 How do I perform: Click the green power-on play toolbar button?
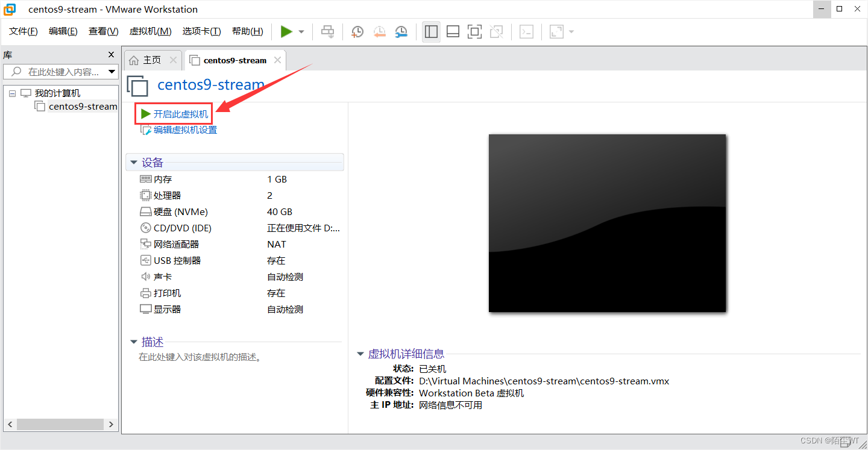286,31
